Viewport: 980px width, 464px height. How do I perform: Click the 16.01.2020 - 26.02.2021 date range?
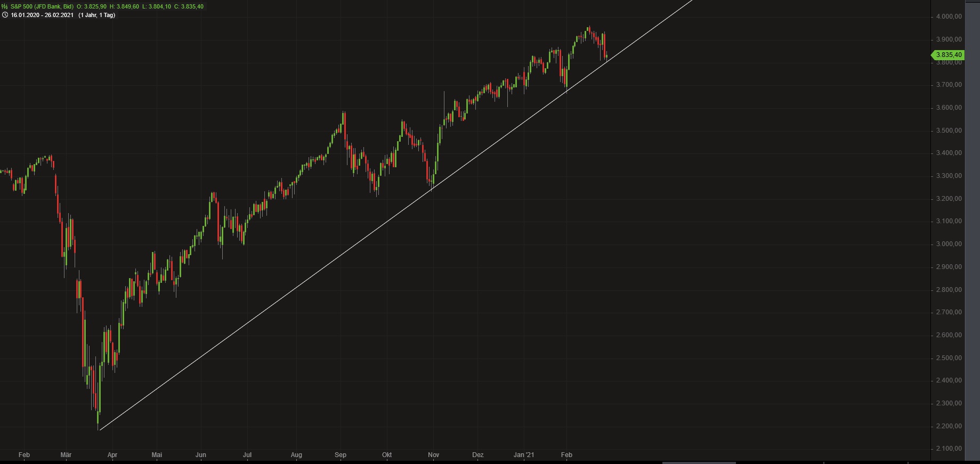click(x=42, y=15)
